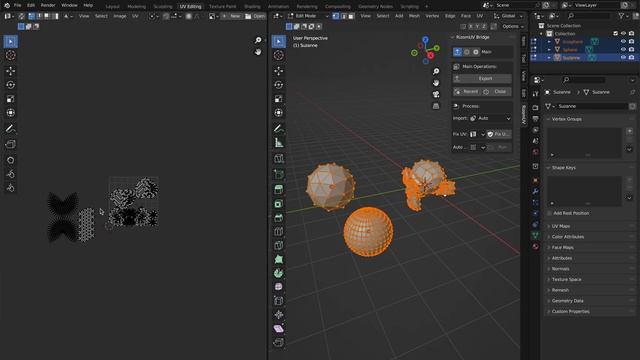
Task: Toggle perspective/orthographic grid icon in viewport
Action: pos(436,106)
